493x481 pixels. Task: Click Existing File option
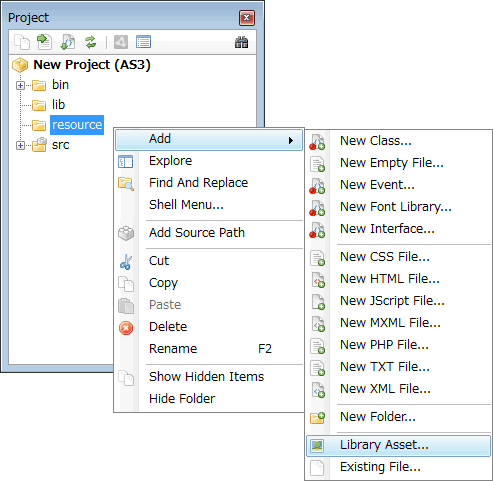380,467
